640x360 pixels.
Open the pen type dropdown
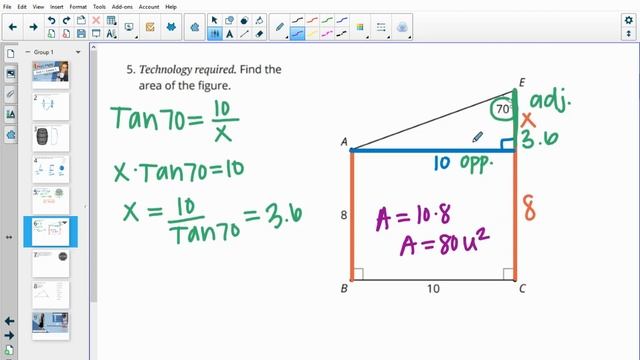pos(280,27)
